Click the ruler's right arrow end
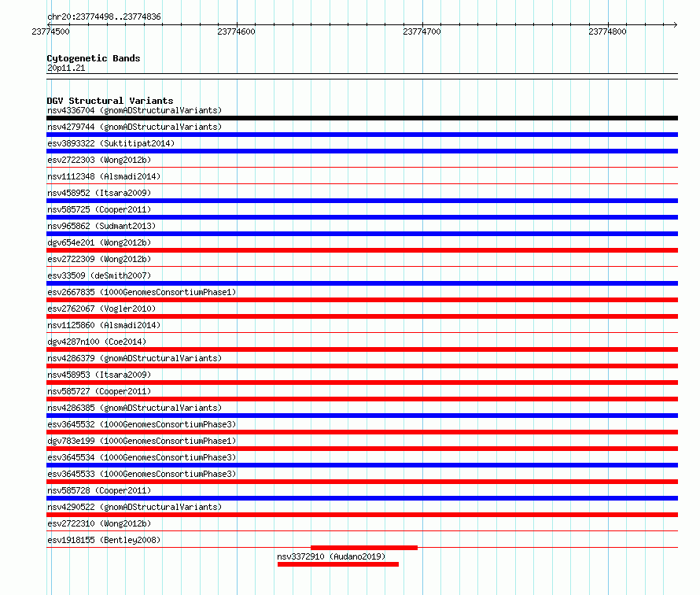 676,25
